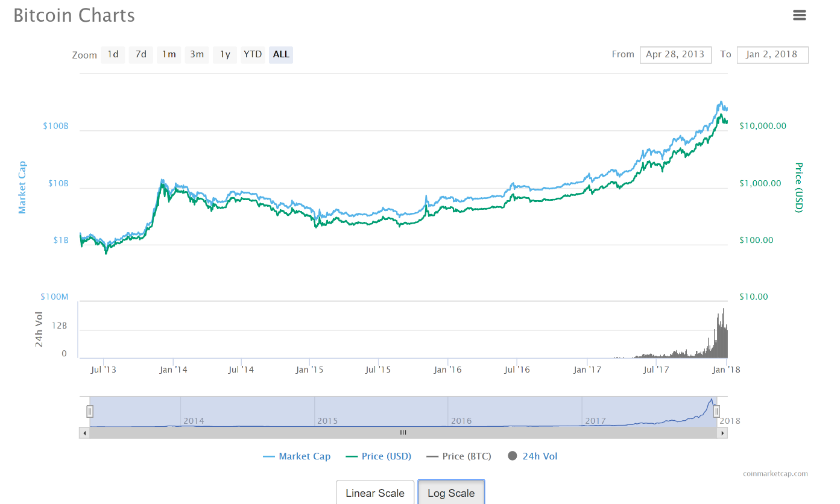Click the Jul '14 axis label
The width and height of the screenshot is (840, 504).
click(241, 370)
